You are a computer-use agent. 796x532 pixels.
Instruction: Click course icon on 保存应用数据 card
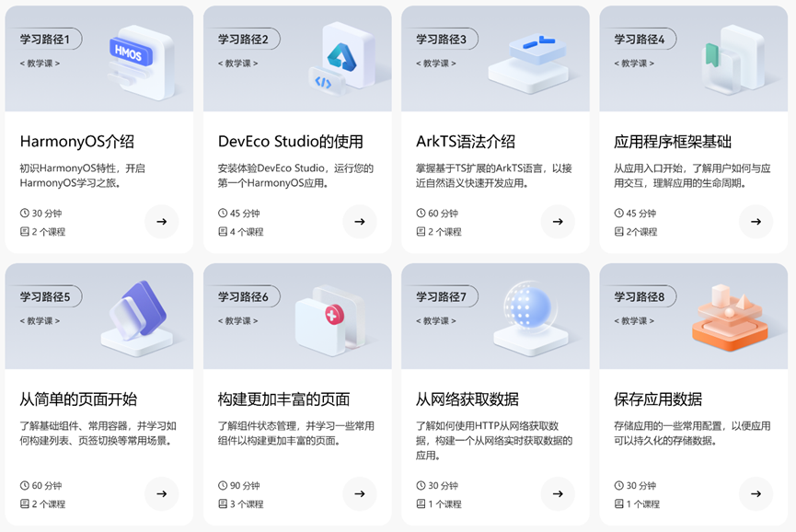click(618, 503)
